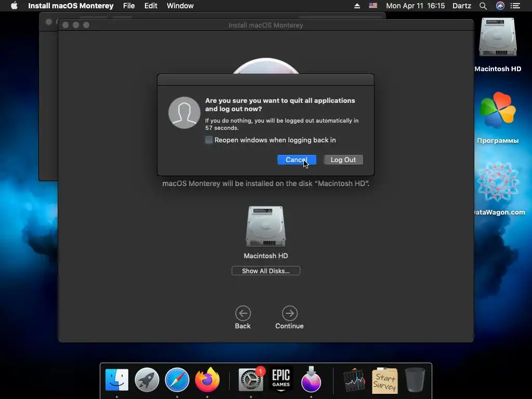Open the DataWagon.com desktop icon
The height and width of the screenshot is (399, 532).
[x=498, y=182]
